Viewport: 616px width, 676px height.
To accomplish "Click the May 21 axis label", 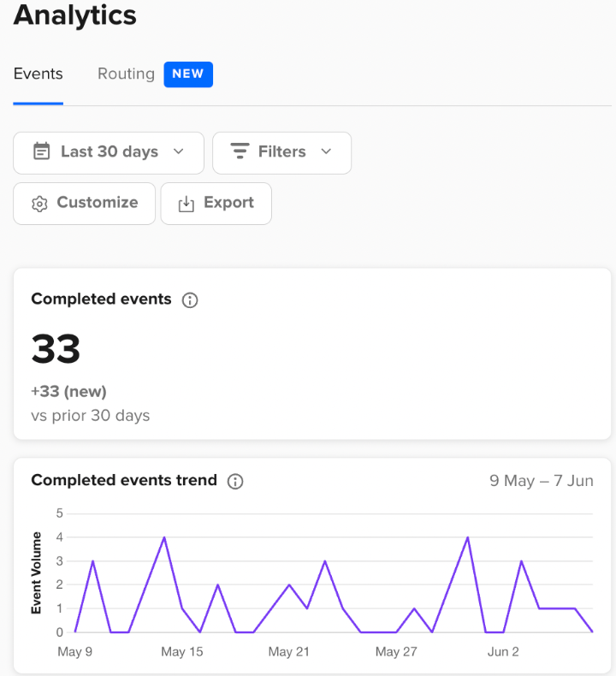I will point(289,651).
